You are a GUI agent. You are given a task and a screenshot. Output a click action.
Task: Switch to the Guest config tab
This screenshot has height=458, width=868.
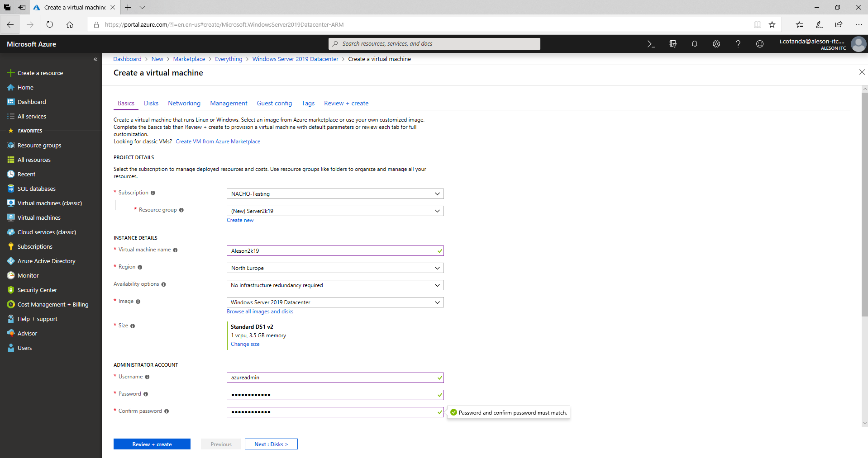pyautogui.click(x=274, y=104)
